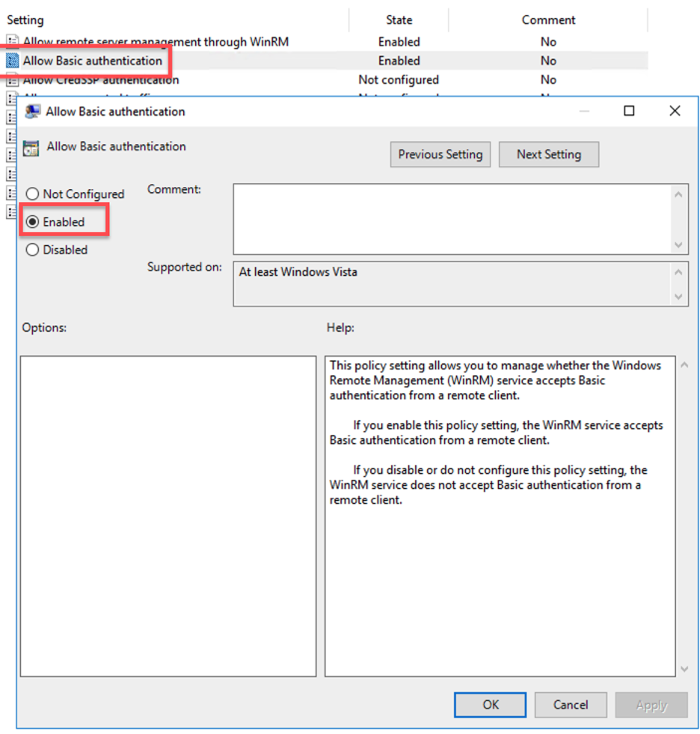The height and width of the screenshot is (734, 700).
Task: Sort settings by the State column header
Action: (399, 19)
